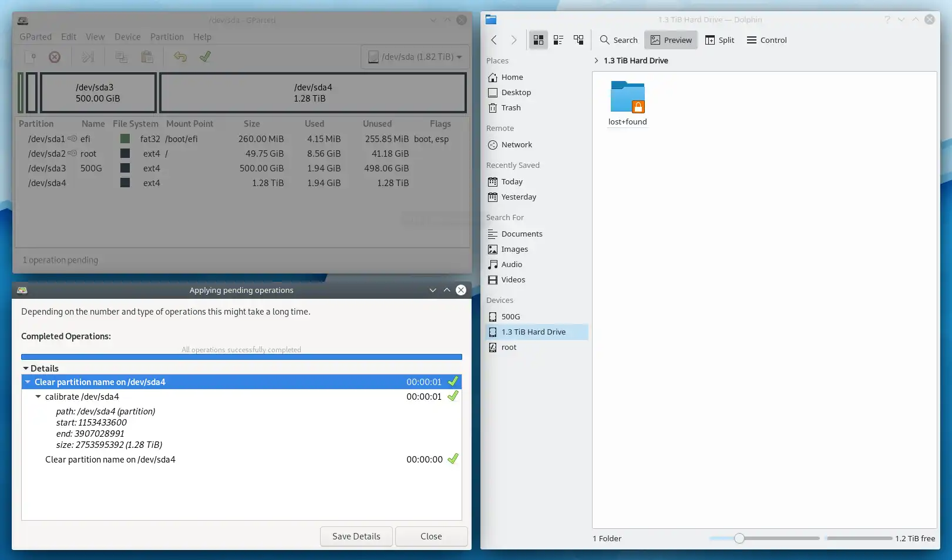Expand breadcrumb arrow before 1.3 TiB Hard Drive
The height and width of the screenshot is (560, 952).
coord(596,60)
